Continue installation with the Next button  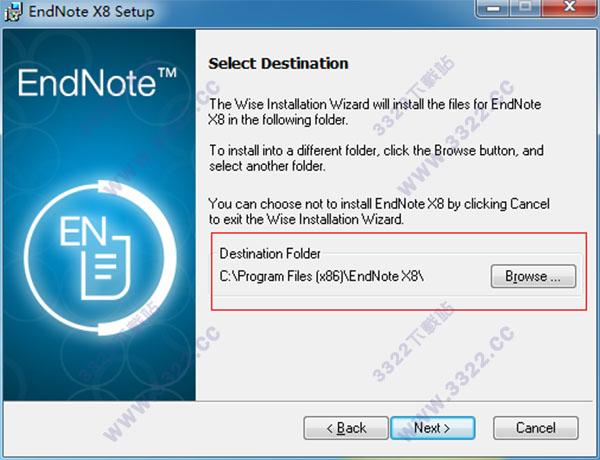tap(432, 428)
